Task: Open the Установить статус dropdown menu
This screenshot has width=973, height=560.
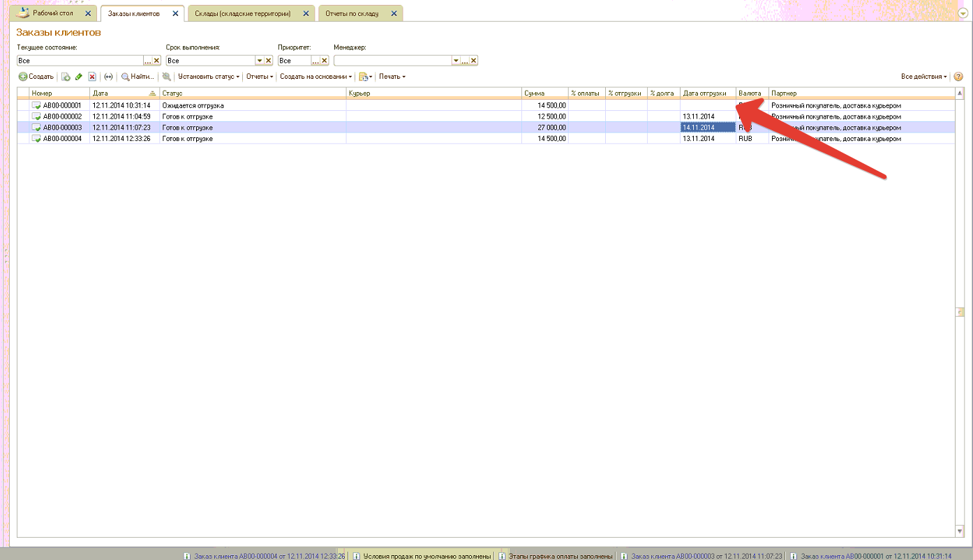Action: [x=208, y=77]
